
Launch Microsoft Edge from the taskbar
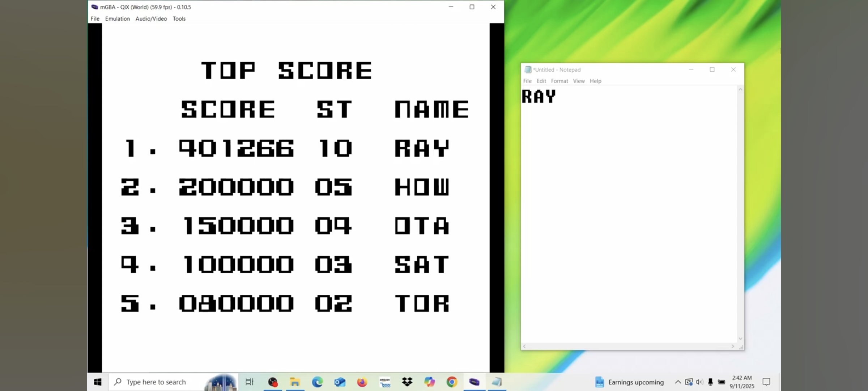(x=317, y=382)
